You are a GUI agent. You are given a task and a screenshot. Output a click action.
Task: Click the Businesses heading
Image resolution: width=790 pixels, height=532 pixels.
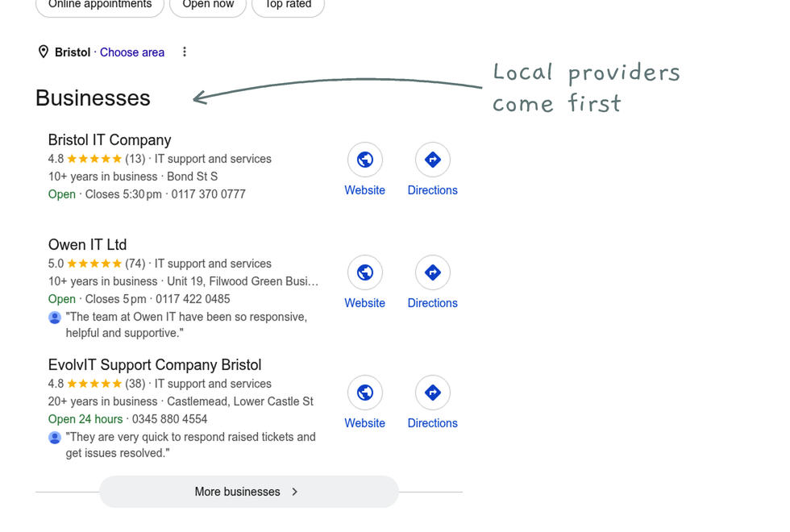[93, 98]
